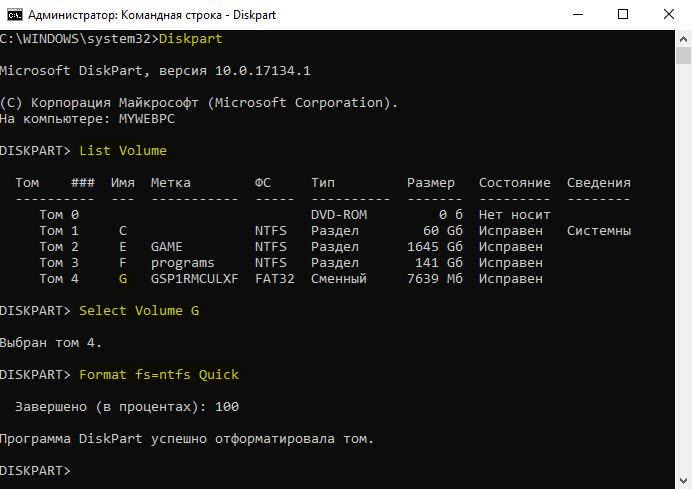Click the highlighted drive letter G
The width and height of the screenshot is (692, 489).
pos(123,279)
